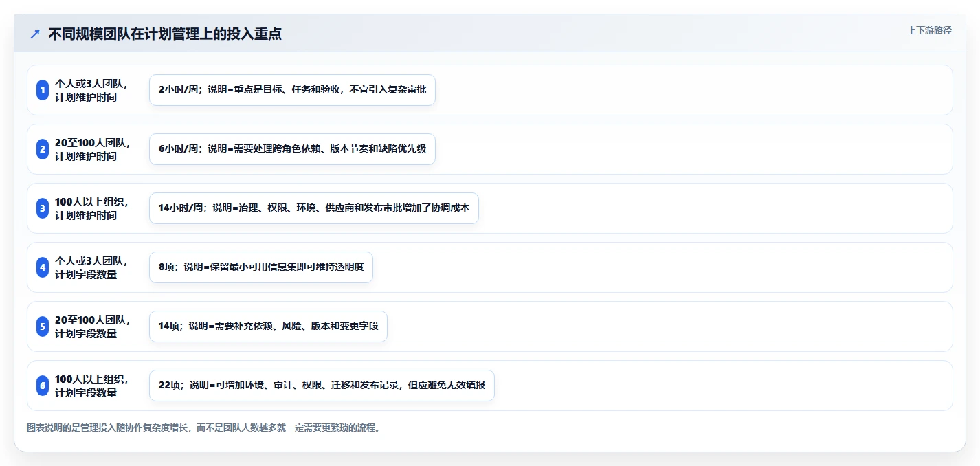Click row 6 label 100人以上组织，计划字段数量
980x466 pixels.
pyautogui.click(x=91, y=386)
